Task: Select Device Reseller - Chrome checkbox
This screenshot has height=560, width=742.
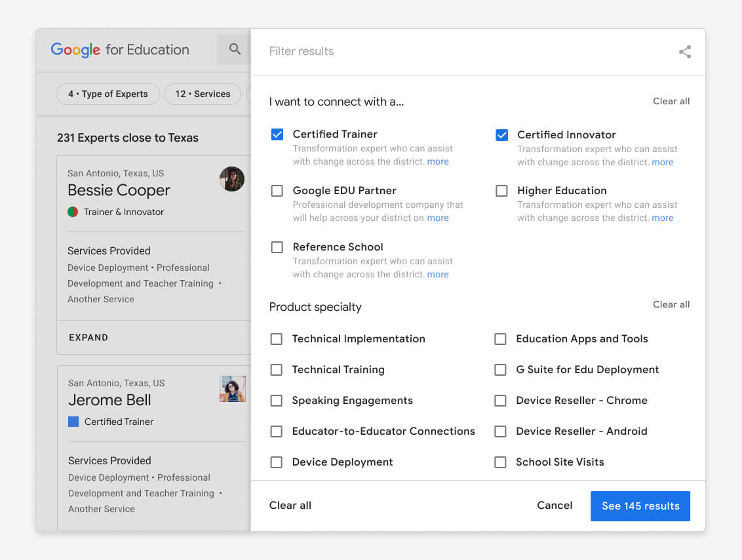Action: [500, 401]
